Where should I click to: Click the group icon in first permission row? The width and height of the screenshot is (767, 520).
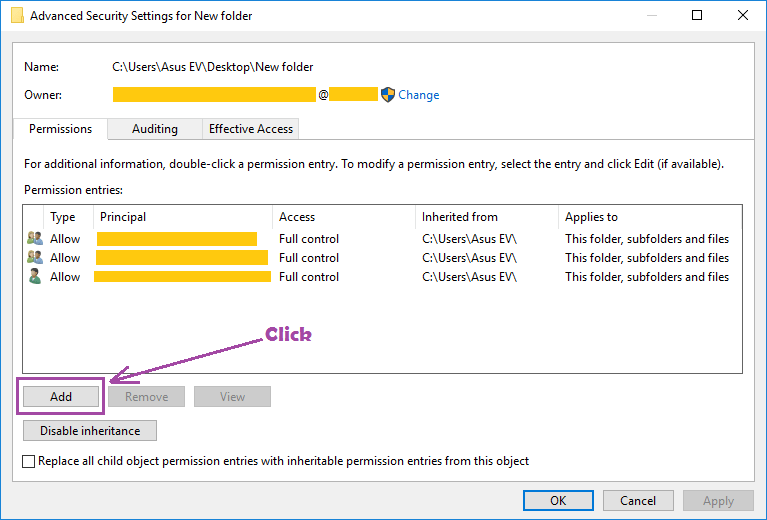[35, 239]
